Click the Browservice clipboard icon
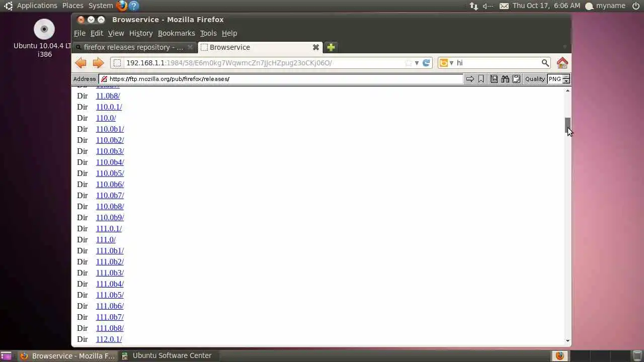 click(x=516, y=79)
